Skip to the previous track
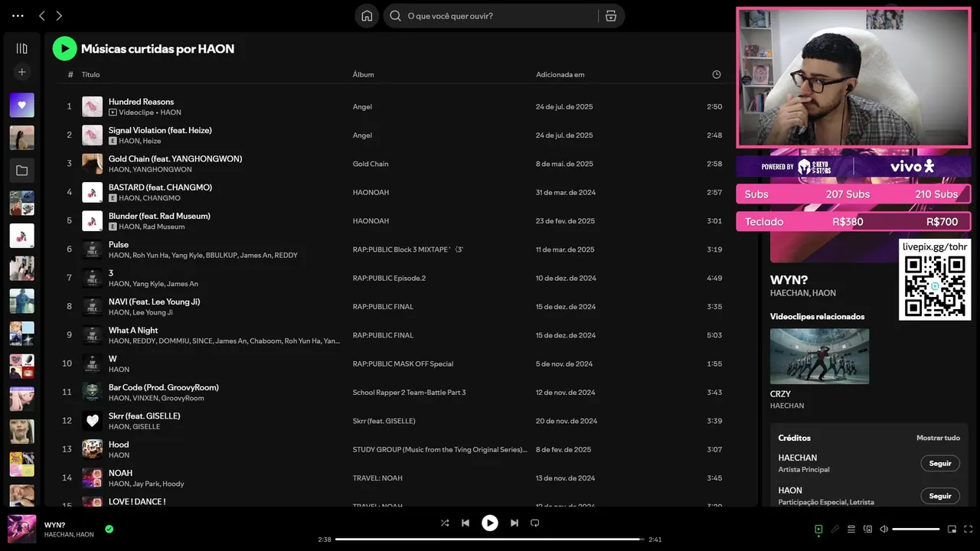This screenshot has height=551, width=980. click(465, 523)
